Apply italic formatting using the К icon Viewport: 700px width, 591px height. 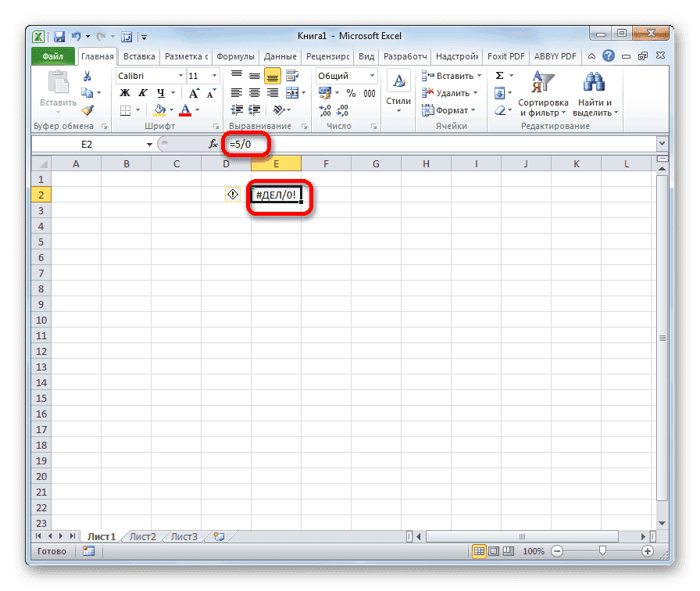pyautogui.click(x=143, y=92)
